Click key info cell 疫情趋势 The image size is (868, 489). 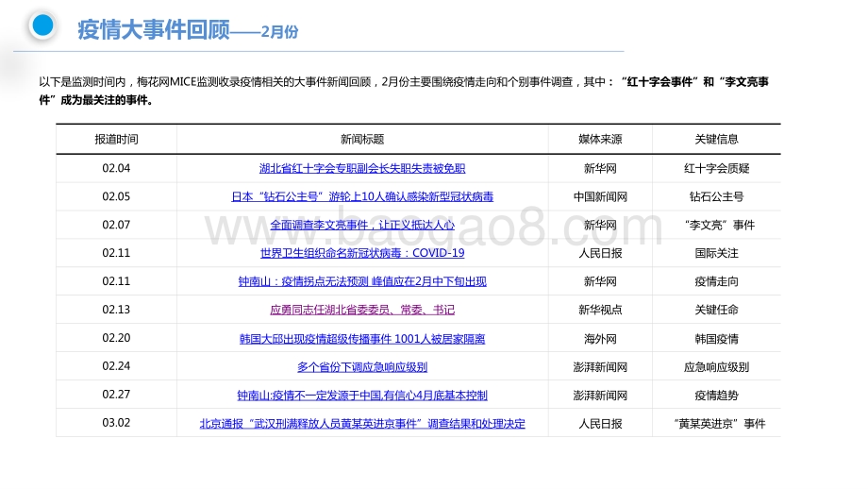click(x=716, y=395)
